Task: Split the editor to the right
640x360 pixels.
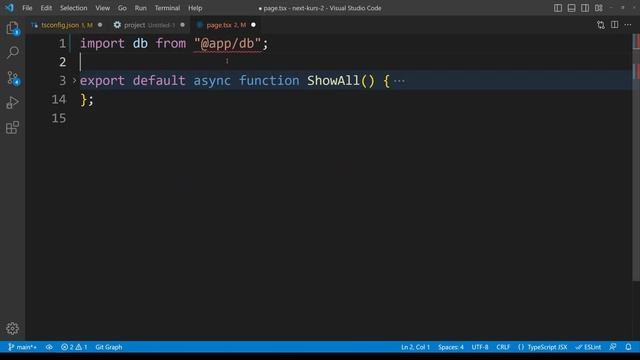Action: [x=614, y=25]
